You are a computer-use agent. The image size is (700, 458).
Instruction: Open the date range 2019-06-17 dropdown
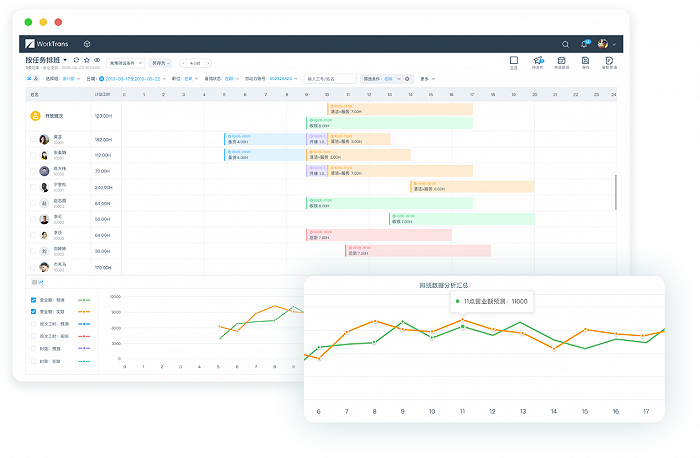click(x=133, y=79)
